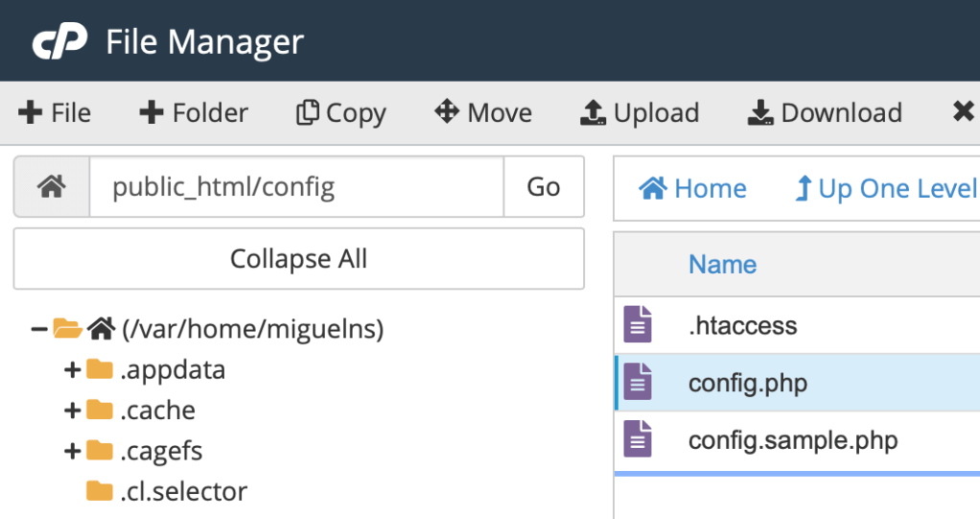The image size is (980, 519).
Task: Collapse the /var/home/miguelns root node
Action: tap(38, 330)
